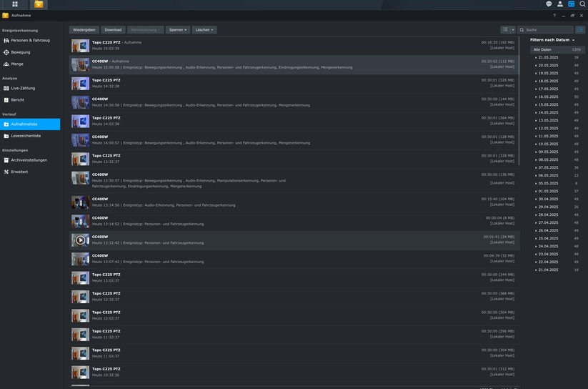Select Tapo C225 PTZ recording Heute 13:32:37
The height and width of the screenshot is (389, 588).
coord(294,159)
